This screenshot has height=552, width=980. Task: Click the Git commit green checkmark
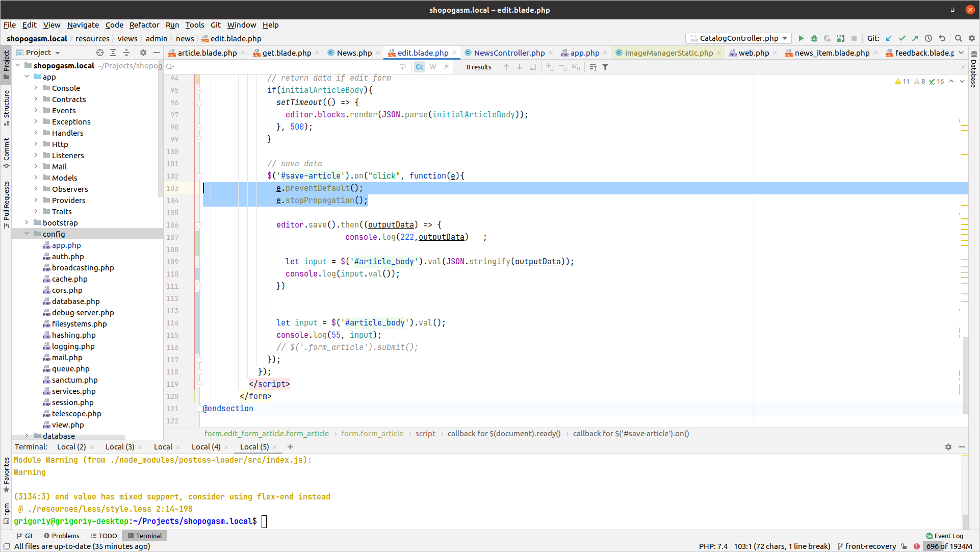point(902,38)
